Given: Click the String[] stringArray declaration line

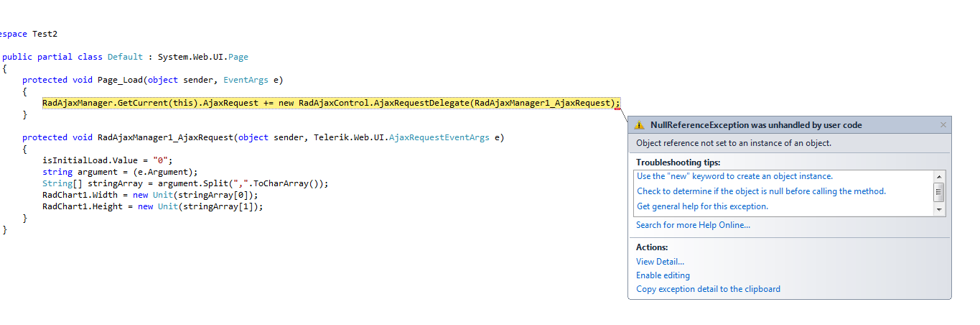Looking at the screenshot, I should click(185, 183).
